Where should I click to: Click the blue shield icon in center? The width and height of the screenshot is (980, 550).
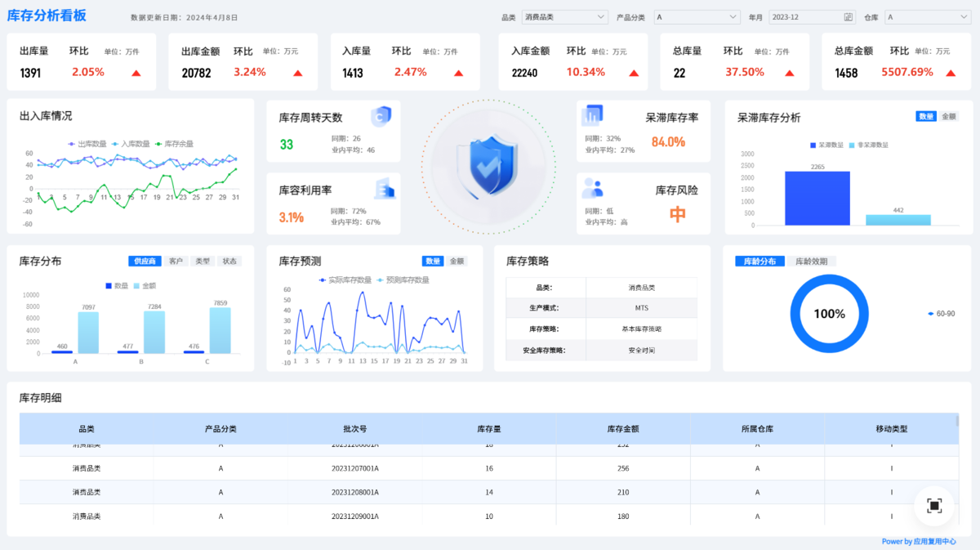click(x=488, y=167)
